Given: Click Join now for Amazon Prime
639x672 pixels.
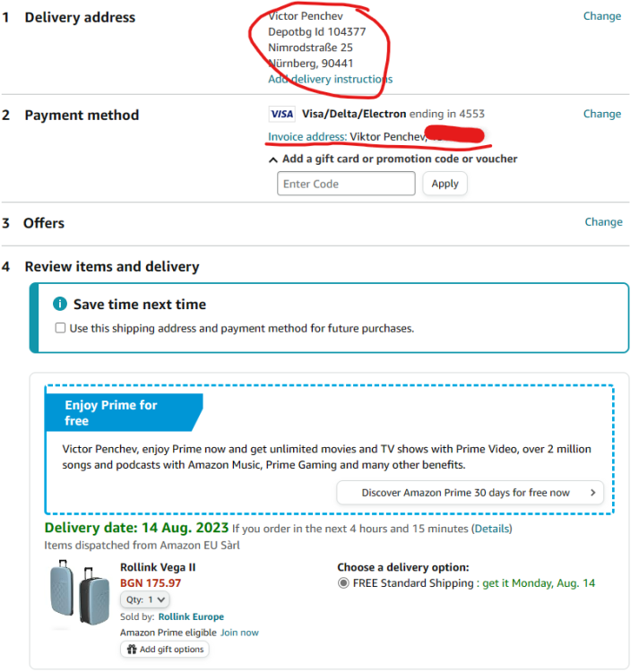Looking at the screenshot, I should 239,633.
